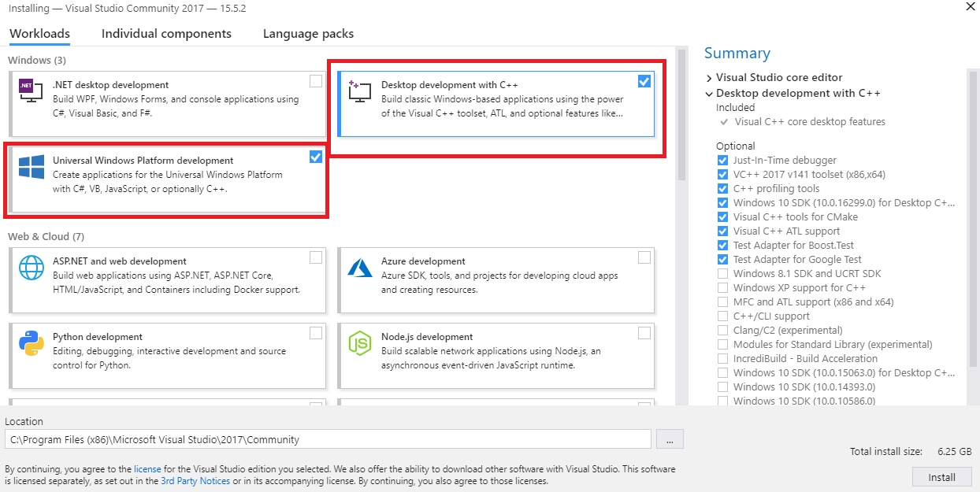The image size is (980, 492).
Task: Check the Node.js development workload checkbox
Action: pos(644,333)
